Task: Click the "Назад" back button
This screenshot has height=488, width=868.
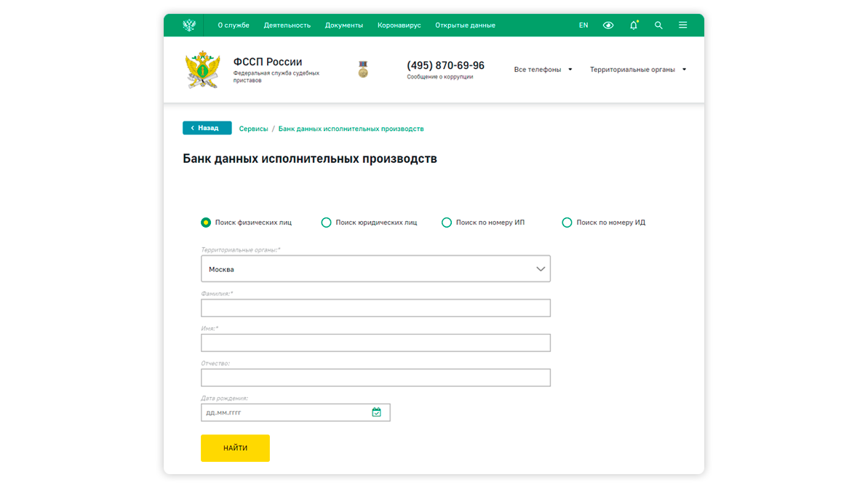Action: tap(207, 128)
